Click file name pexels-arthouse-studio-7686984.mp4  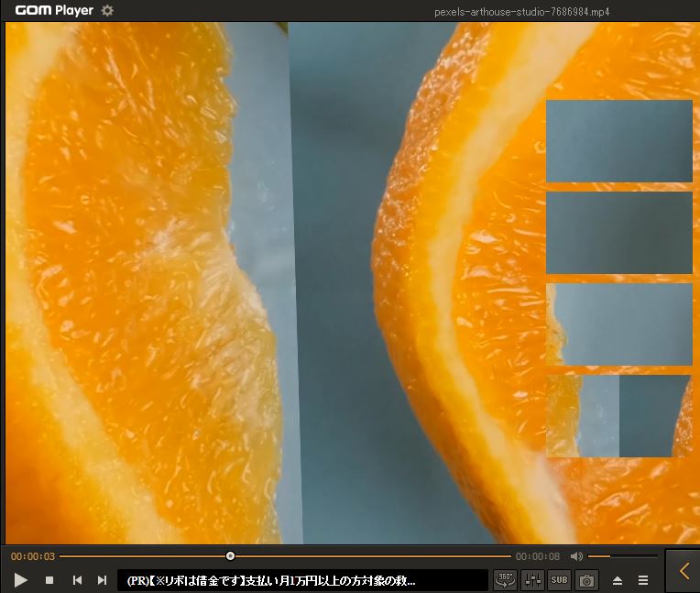click(x=522, y=12)
